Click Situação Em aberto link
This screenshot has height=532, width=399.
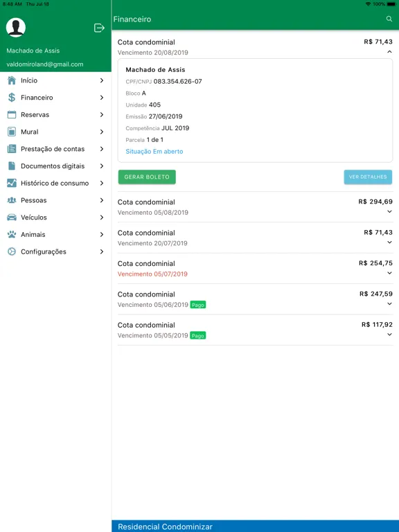pos(154,151)
